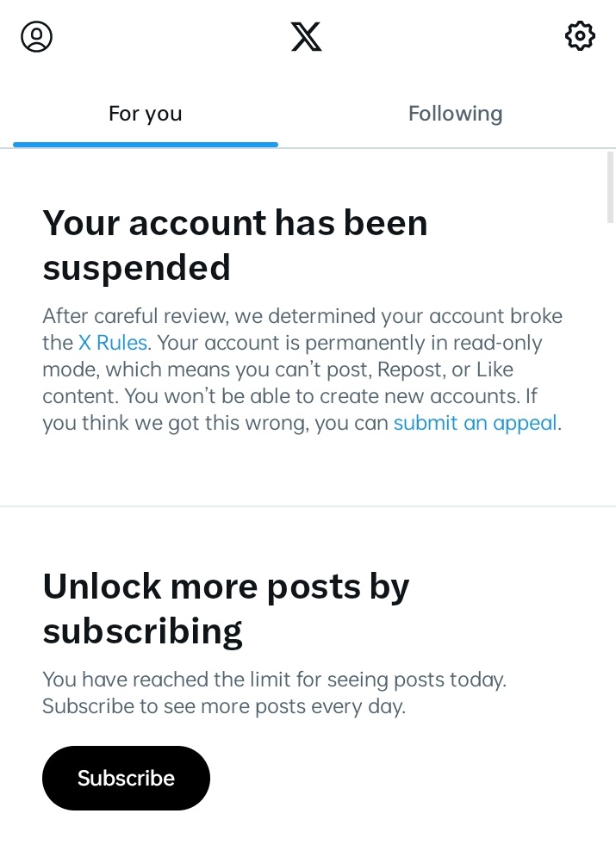
Task: Click the word appeal in the blue link
Action: 525,423
